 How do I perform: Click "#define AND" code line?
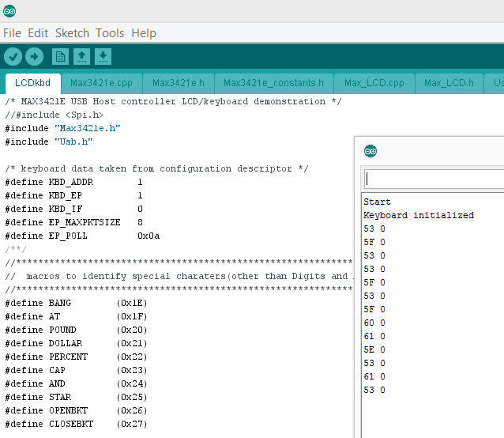(x=76, y=383)
